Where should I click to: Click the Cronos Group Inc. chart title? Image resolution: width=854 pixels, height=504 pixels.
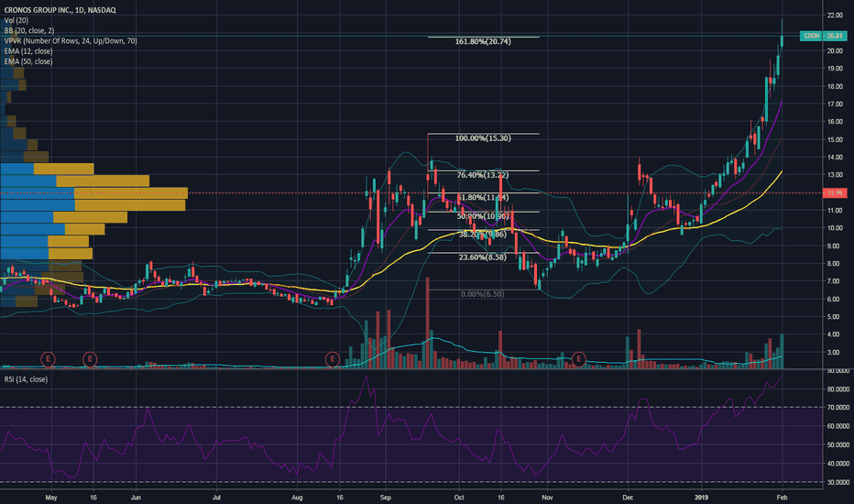click(x=60, y=10)
